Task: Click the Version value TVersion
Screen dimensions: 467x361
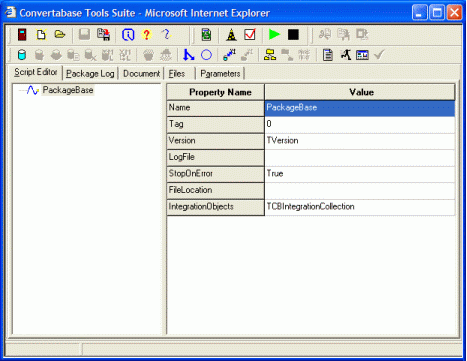Action: (360, 141)
